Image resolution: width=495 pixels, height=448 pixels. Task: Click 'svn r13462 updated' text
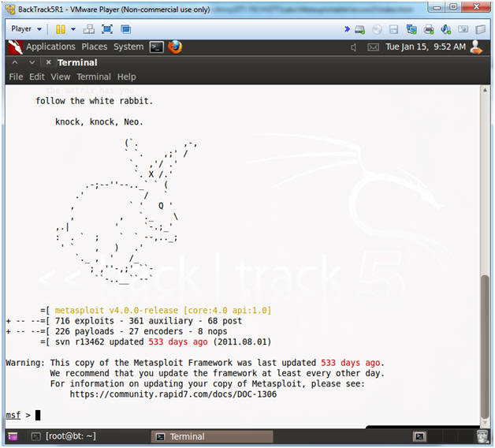99,342
